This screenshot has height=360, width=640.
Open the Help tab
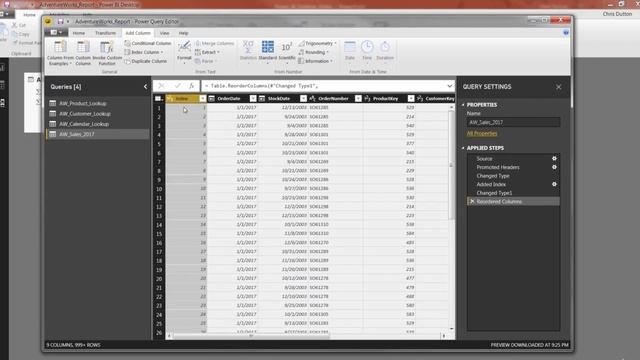tap(183, 33)
